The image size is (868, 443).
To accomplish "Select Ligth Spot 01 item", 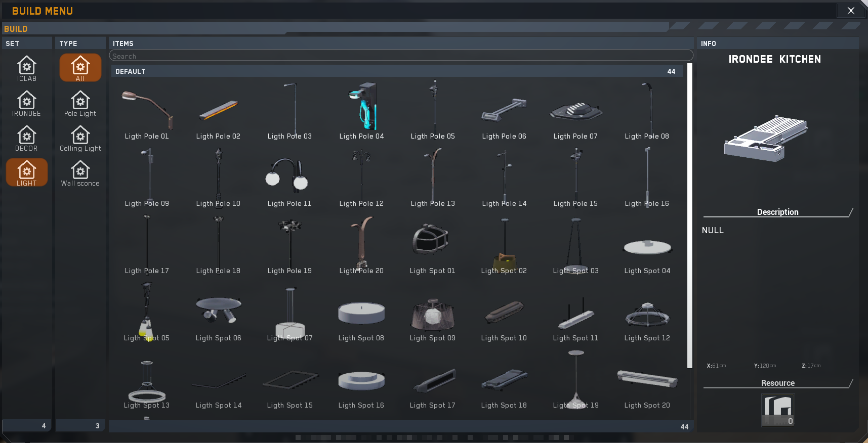I will point(432,245).
